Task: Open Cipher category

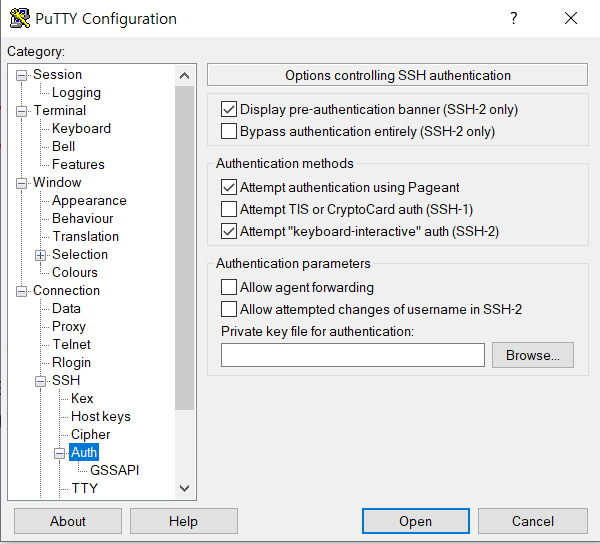Action: (x=90, y=435)
